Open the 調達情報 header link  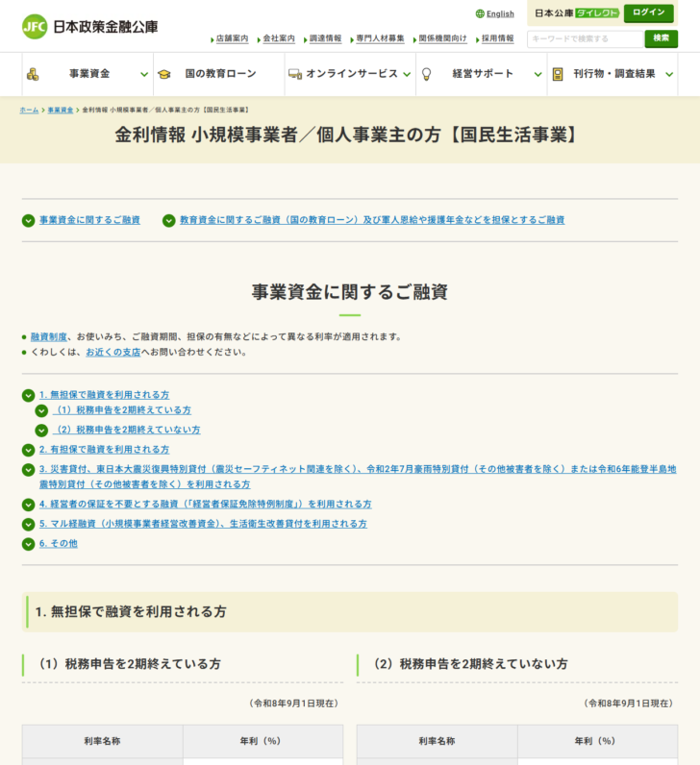tap(326, 38)
